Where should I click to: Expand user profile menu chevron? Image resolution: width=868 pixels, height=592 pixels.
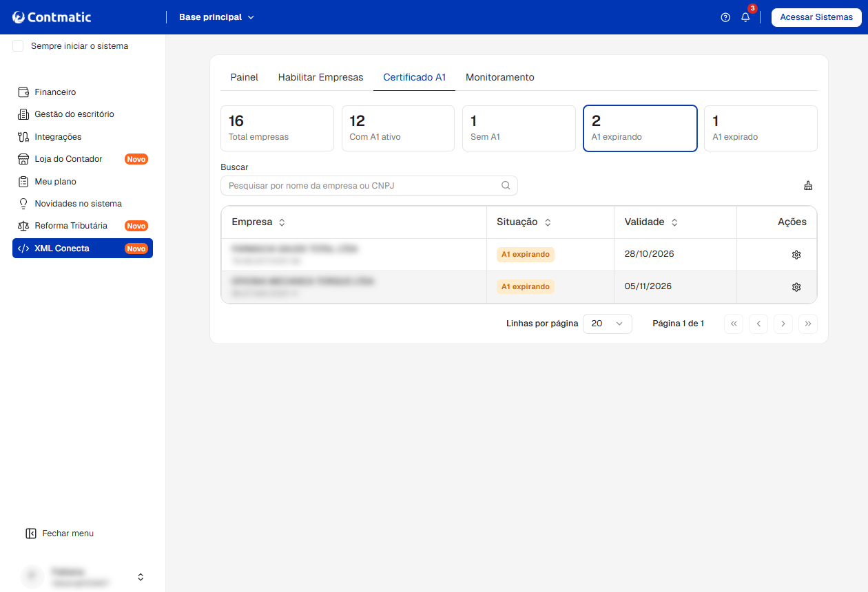(141, 577)
